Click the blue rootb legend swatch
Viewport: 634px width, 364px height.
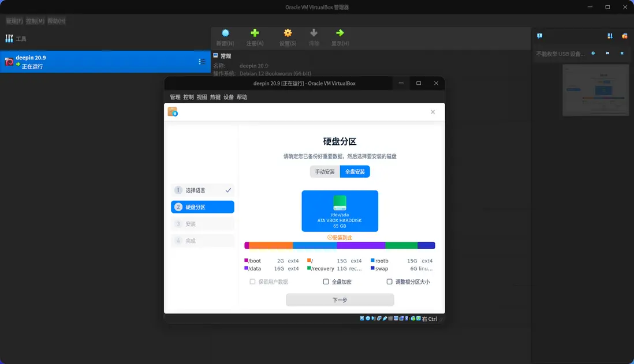click(x=372, y=260)
